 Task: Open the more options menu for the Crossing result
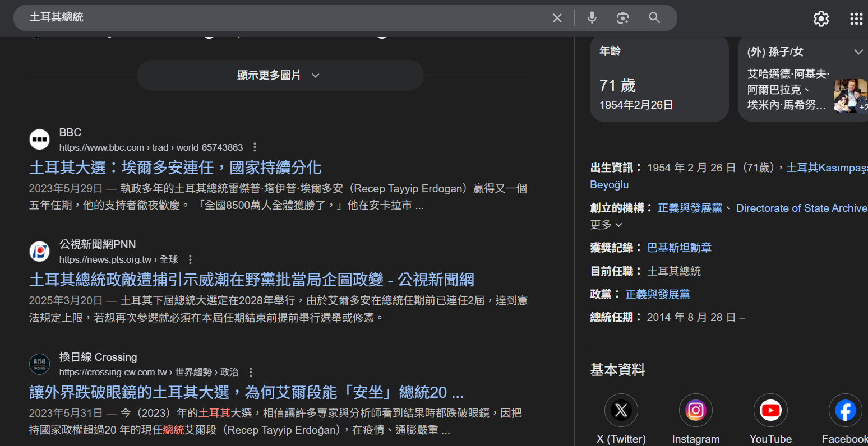tap(251, 372)
